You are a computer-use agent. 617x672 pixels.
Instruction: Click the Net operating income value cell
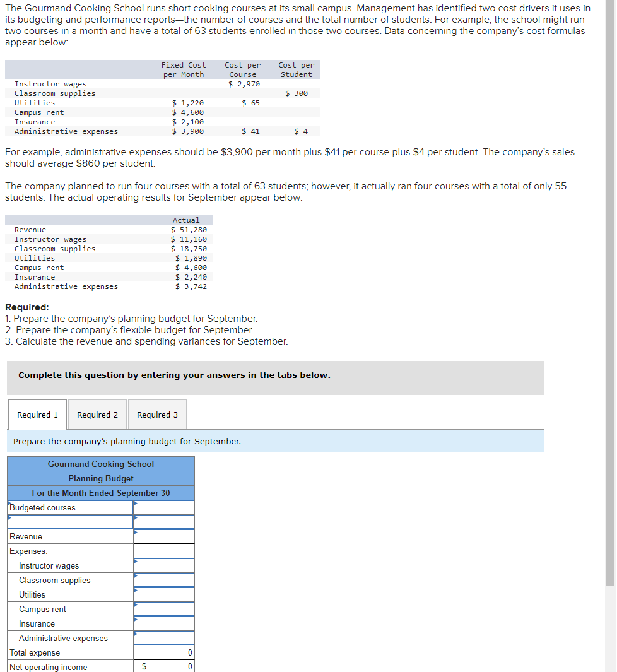[164, 667]
